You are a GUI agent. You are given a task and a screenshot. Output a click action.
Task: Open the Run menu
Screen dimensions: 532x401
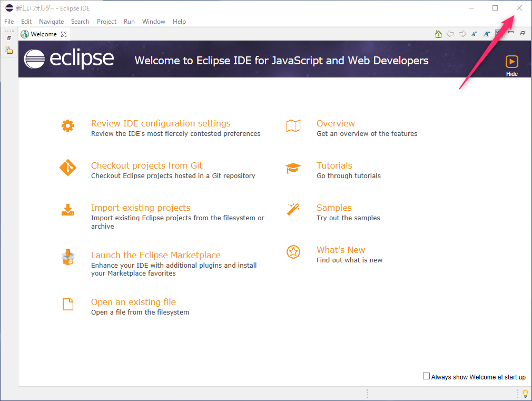click(129, 22)
